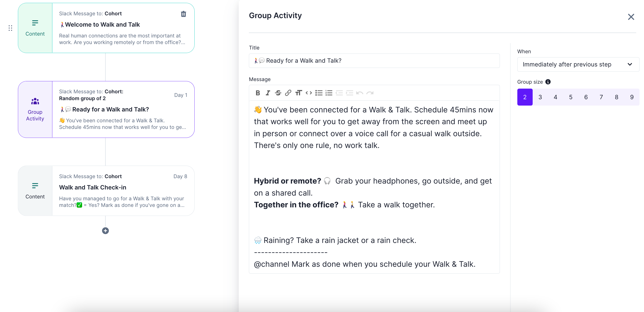This screenshot has height=312, width=644.
Task: Open the When timing dropdown
Action: (x=577, y=64)
